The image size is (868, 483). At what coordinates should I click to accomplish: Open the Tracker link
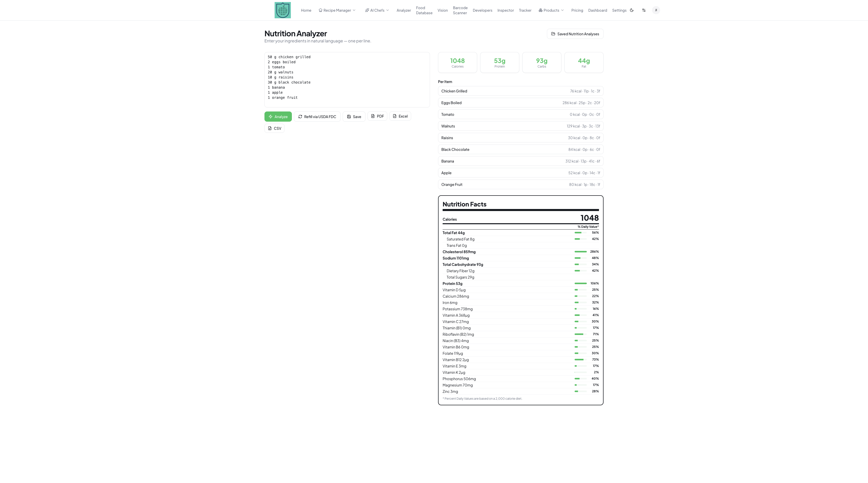click(x=525, y=10)
